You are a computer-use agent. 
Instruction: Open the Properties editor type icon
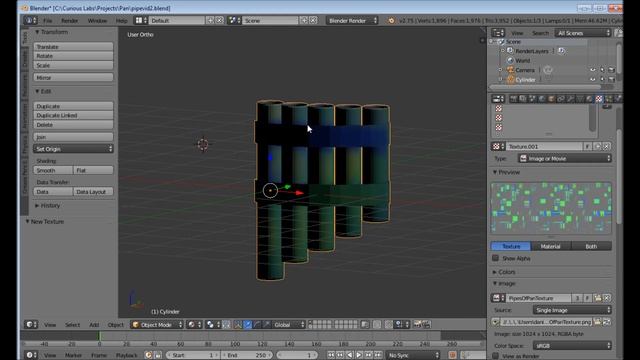(498, 99)
